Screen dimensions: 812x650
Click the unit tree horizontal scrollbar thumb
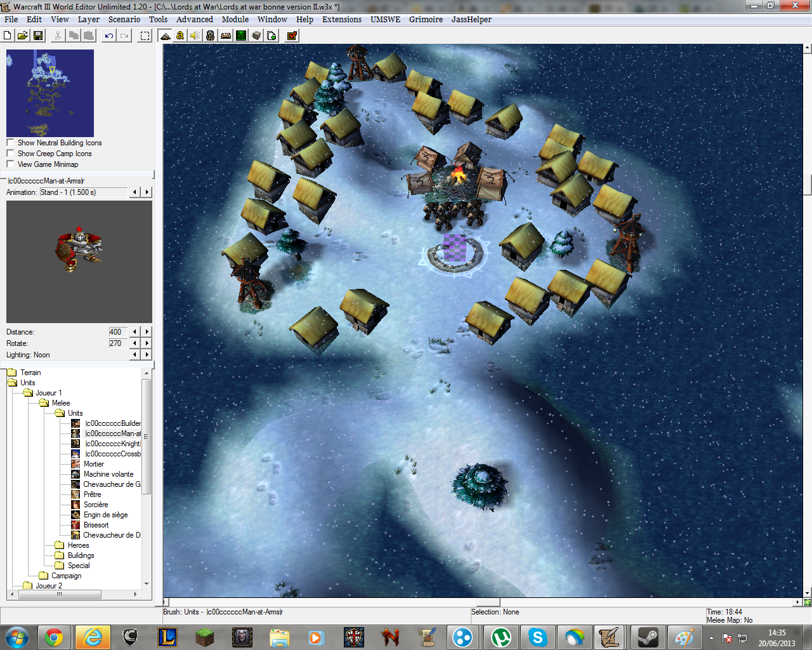pyautogui.click(x=60, y=594)
